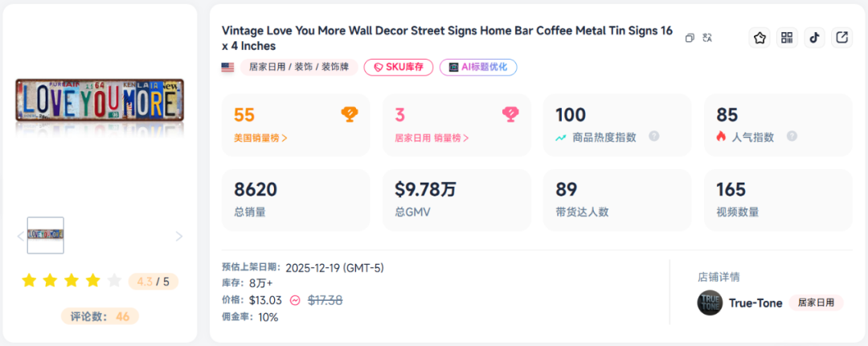The image size is (868, 346).
Task: Click the help icon next to 商品热度指数
Action: point(653,137)
